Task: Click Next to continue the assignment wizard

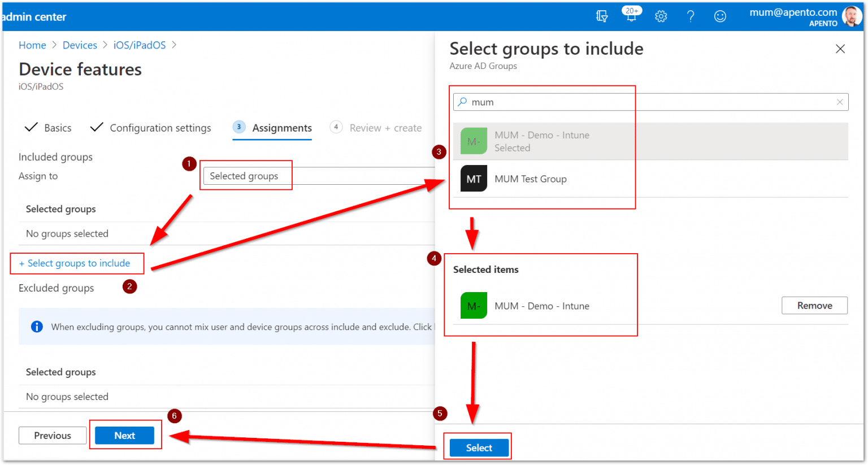Action: click(125, 435)
